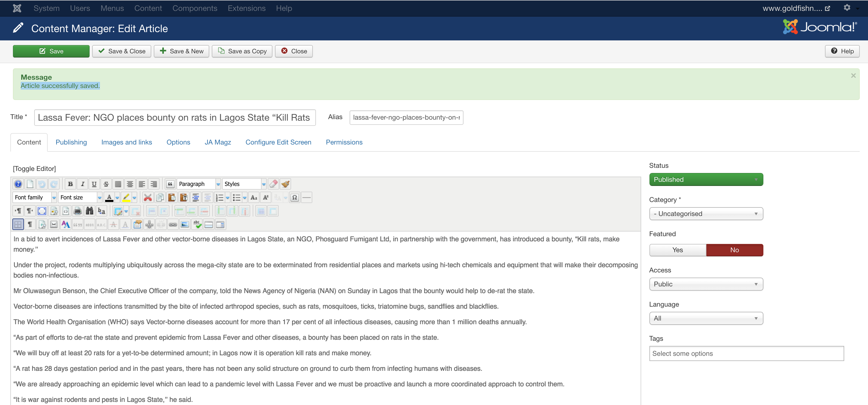The image size is (868, 405).
Task: Click the eraser remove-formatting icon
Action: 274,184
